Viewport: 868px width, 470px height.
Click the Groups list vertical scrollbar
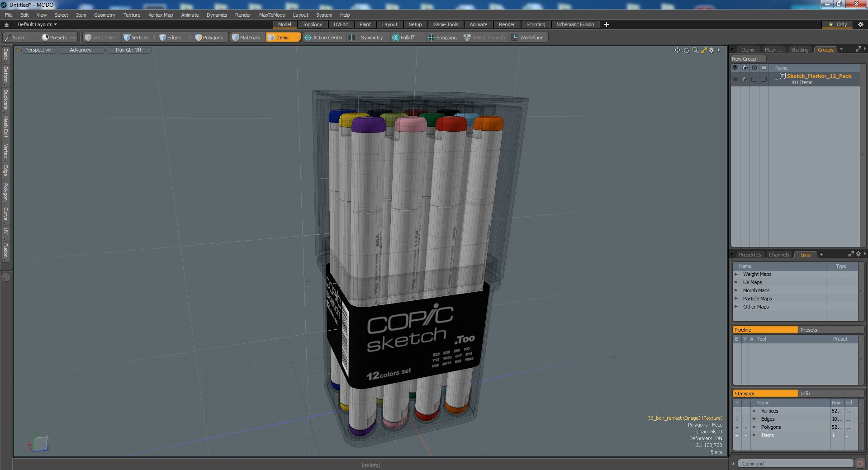click(863, 155)
